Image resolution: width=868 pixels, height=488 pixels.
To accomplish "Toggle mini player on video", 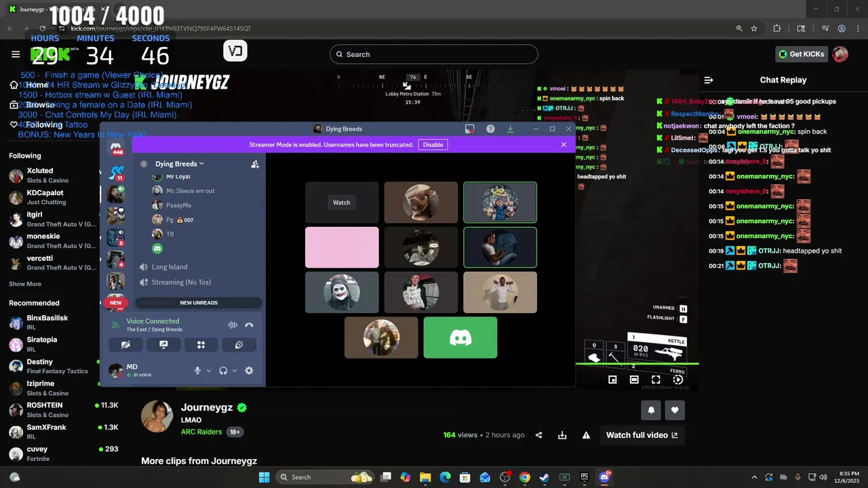I will click(612, 380).
